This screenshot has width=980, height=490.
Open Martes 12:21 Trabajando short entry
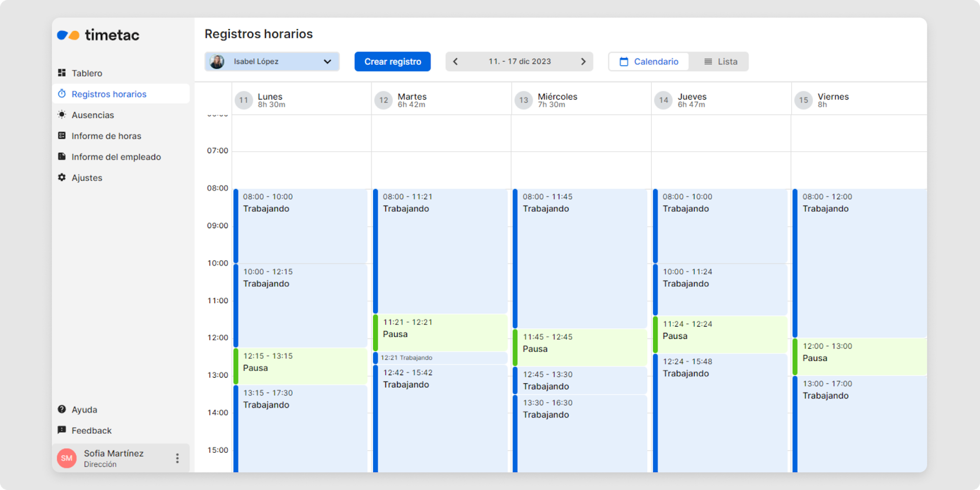(440, 358)
